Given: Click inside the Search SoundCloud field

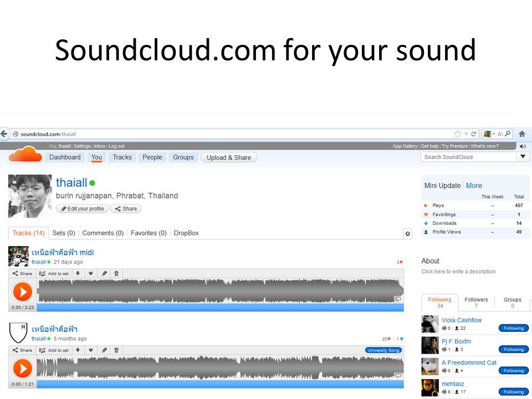Looking at the screenshot, I should [469, 157].
